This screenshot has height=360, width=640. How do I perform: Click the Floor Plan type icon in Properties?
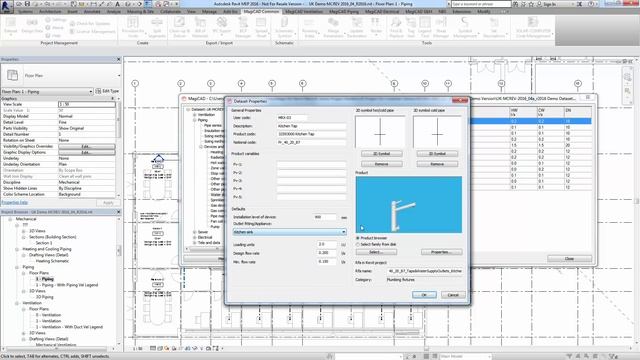point(13,75)
